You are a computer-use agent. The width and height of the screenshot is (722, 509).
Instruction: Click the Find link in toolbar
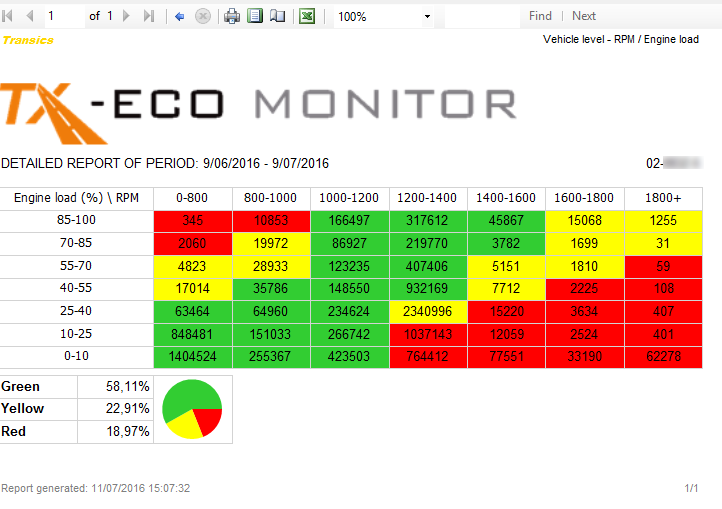click(540, 16)
